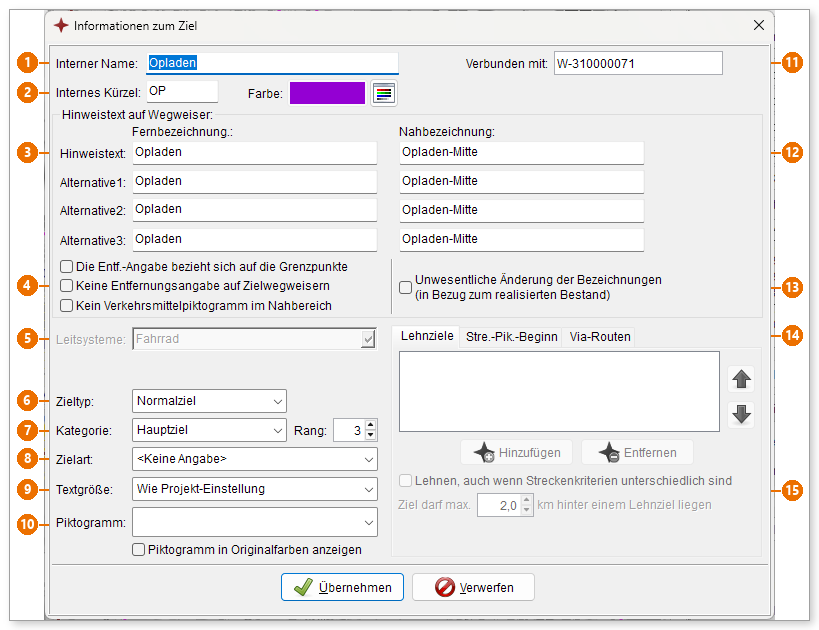Click the Alternative3 Nahbezeichnung field
The image size is (819, 630).
coord(521,240)
